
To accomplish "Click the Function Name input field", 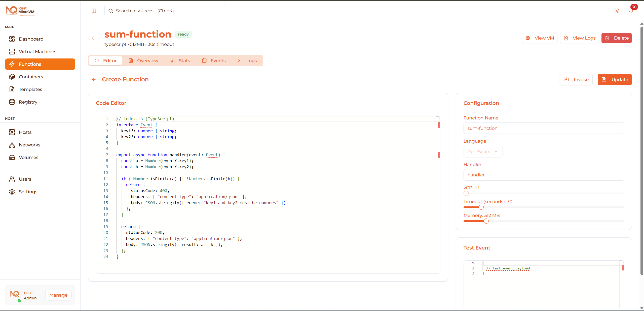I will 543,128.
